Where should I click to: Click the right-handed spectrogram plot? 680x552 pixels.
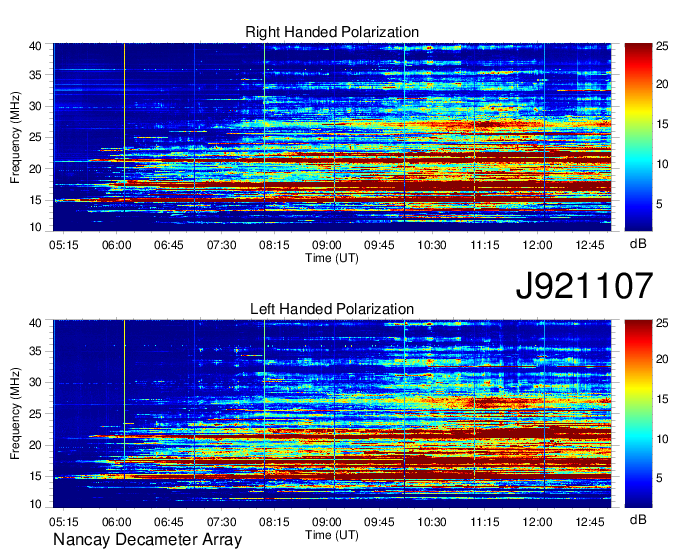pos(332,137)
